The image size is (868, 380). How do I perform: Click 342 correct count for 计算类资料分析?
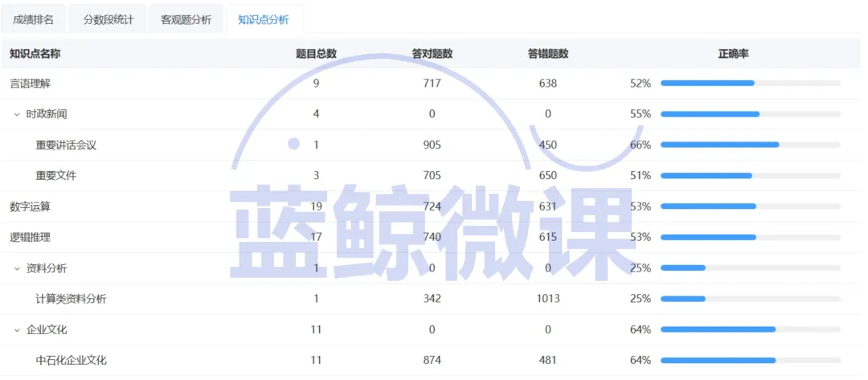pyautogui.click(x=432, y=299)
